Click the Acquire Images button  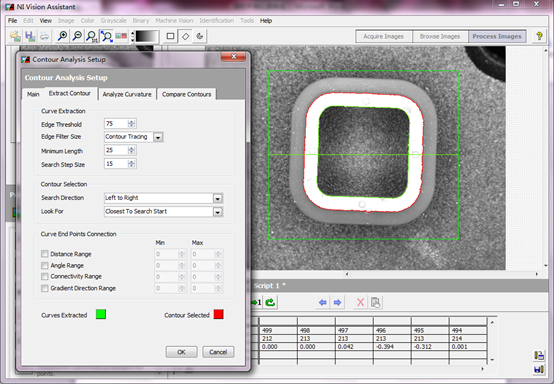pyautogui.click(x=383, y=36)
